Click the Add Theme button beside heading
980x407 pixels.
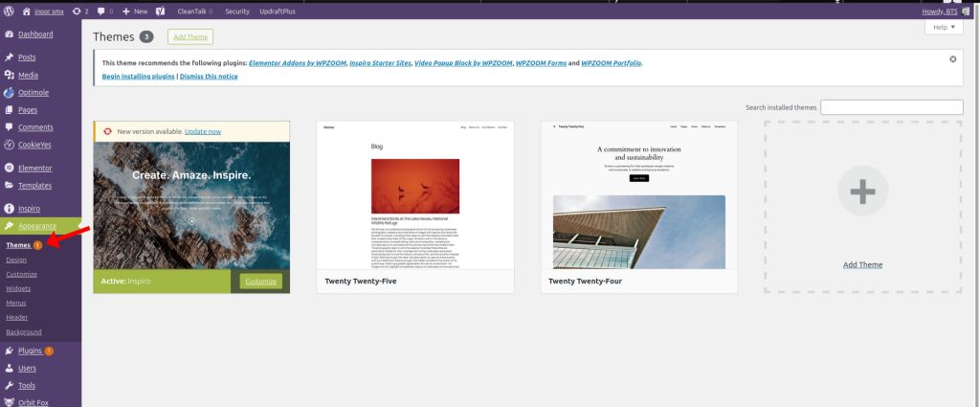tap(190, 36)
